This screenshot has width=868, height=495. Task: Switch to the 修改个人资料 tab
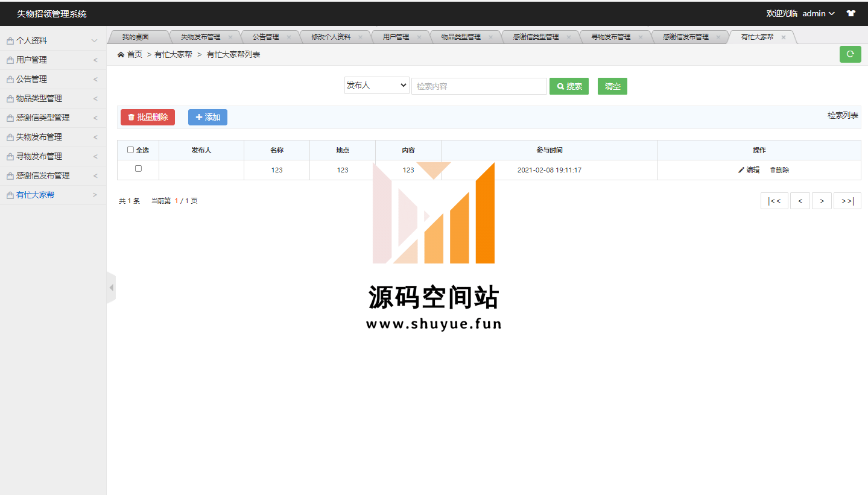331,37
